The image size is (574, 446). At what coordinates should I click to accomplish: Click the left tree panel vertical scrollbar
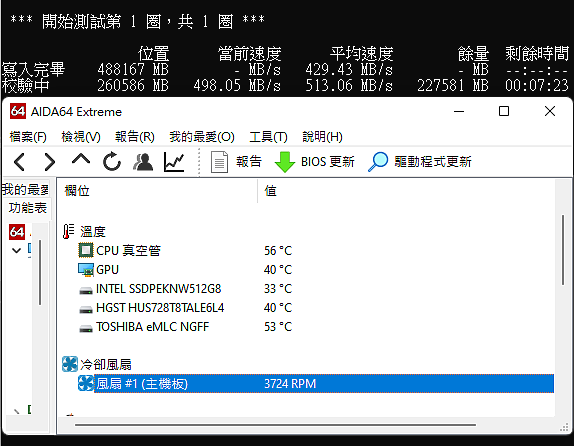coord(40,272)
